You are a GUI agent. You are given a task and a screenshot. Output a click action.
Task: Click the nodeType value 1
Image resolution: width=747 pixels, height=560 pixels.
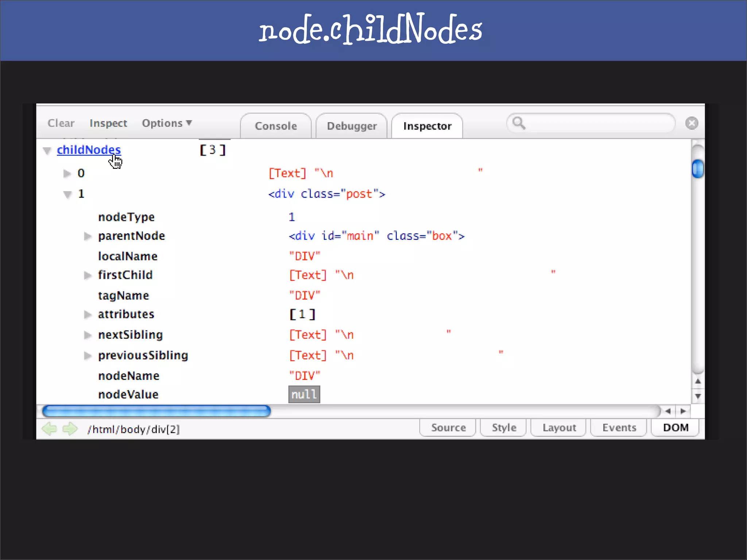[292, 217]
